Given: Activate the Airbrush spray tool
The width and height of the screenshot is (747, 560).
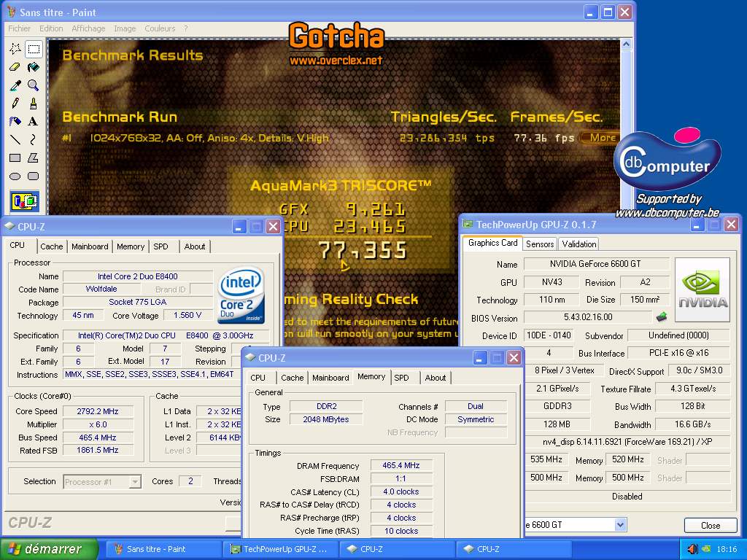Looking at the screenshot, I should click(15, 121).
